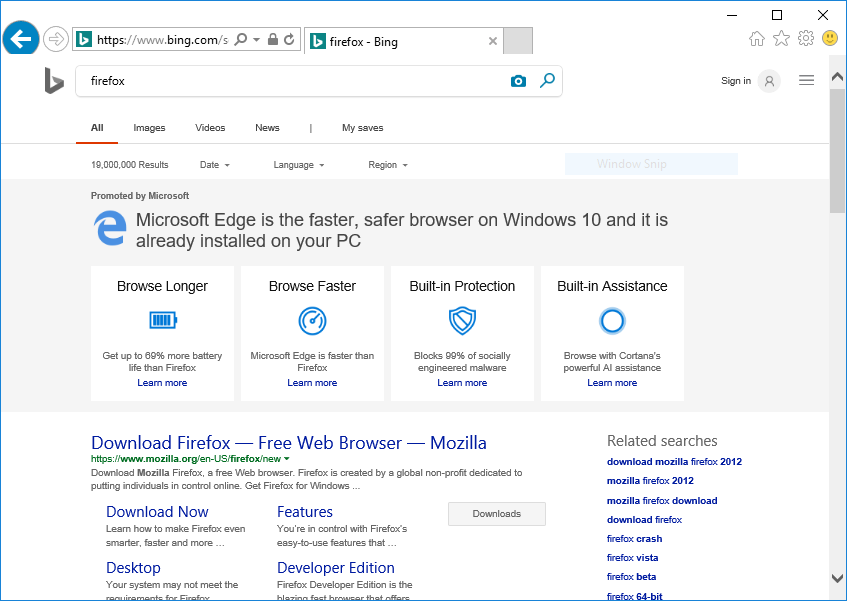Click Learn more under Browse Longer
This screenshot has height=601, width=847.
(x=162, y=383)
